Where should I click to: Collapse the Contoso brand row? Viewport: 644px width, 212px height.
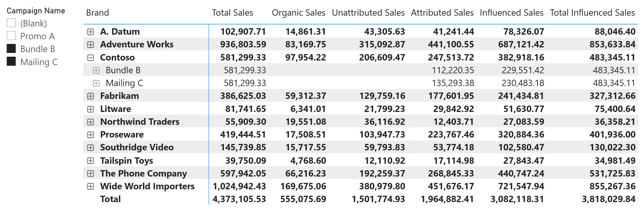(x=91, y=58)
